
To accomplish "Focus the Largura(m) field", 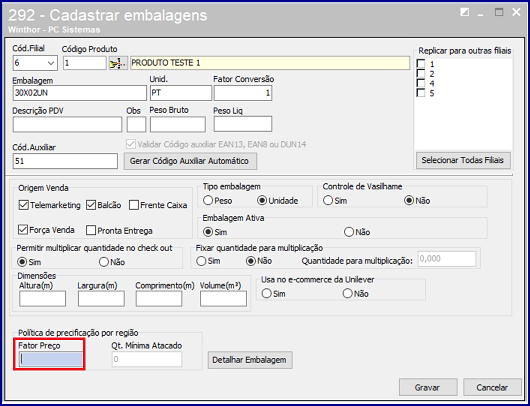I will tap(101, 299).
